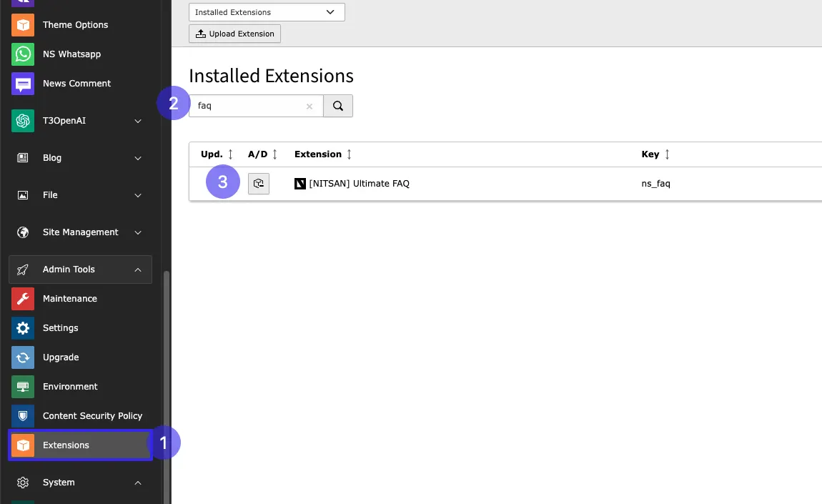Deactivate the Ultimate FAQ extension
The height and width of the screenshot is (504, 822).
[x=259, y=184]
